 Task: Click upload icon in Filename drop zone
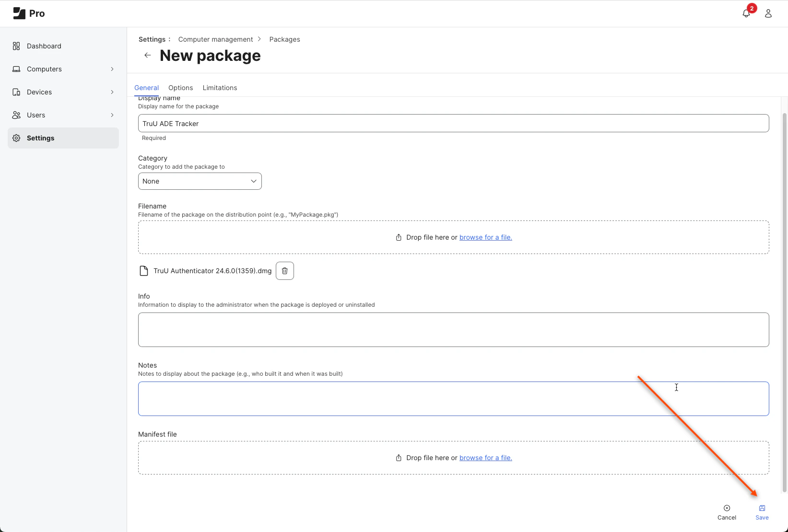pos(399,237)
